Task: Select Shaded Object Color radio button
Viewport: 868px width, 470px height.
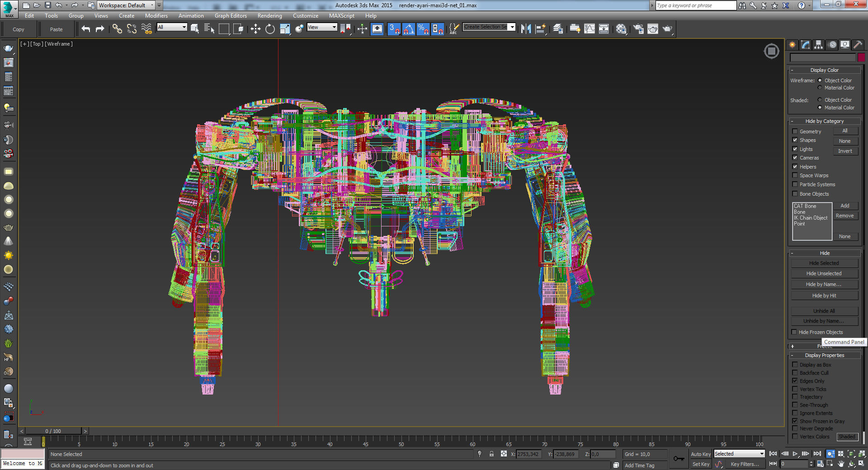Action: click(820, 100)
